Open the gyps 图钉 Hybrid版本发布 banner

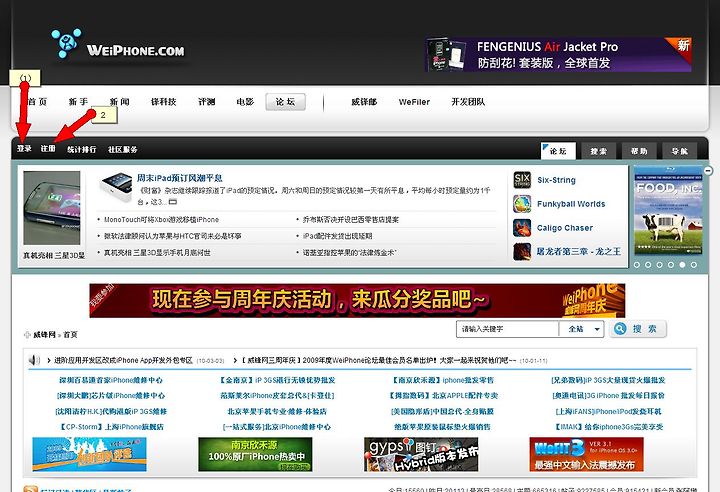click(421, 454)
